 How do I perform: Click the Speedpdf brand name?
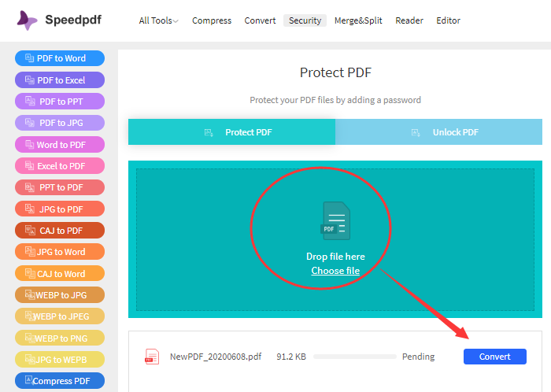(x=73, y=20)
